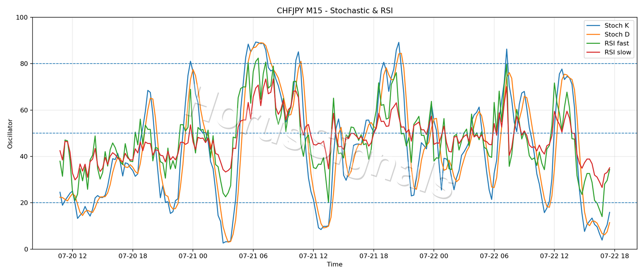Click the orange Stoch D legend line
Screen dimensions: 644x276
coord(594,35)
